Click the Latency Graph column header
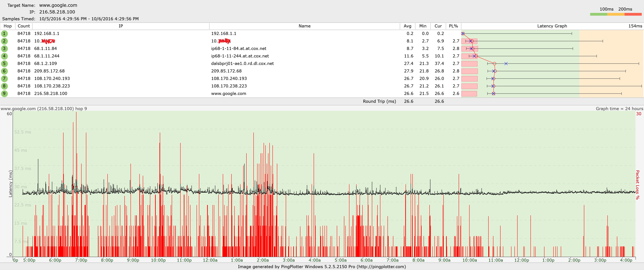This screenshot has width=644, height=270. coord(552,26)
